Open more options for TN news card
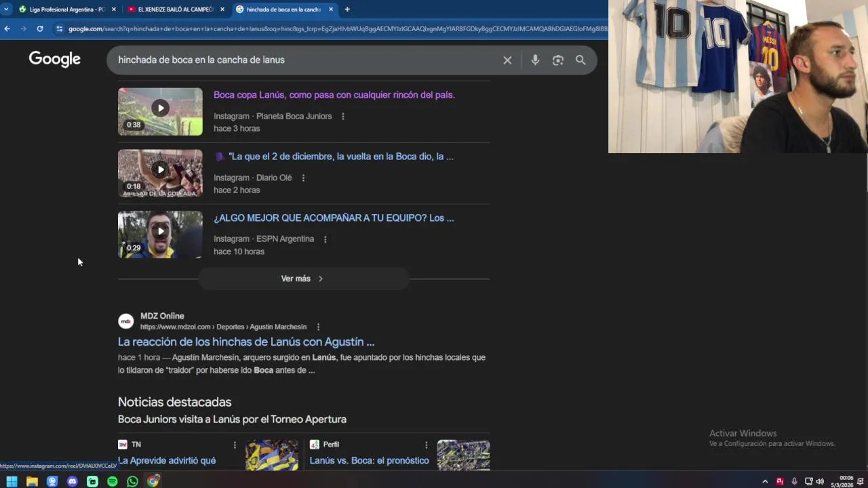Image resolution: width=868 pixels, height=488 pixels. (235, 445)
